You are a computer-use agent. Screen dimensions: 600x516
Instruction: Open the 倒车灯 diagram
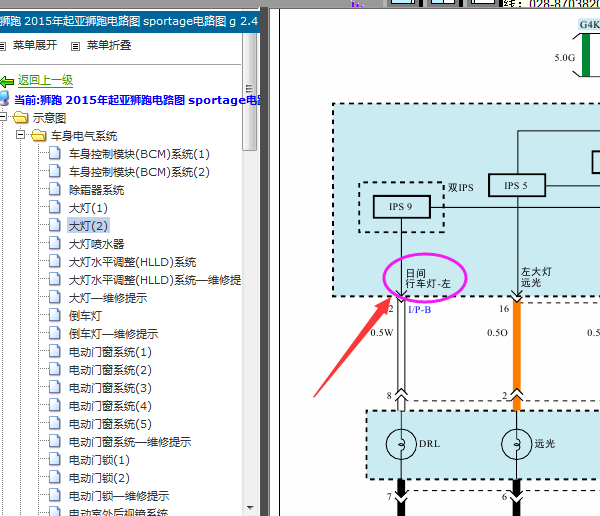click(x=85, y=316)
